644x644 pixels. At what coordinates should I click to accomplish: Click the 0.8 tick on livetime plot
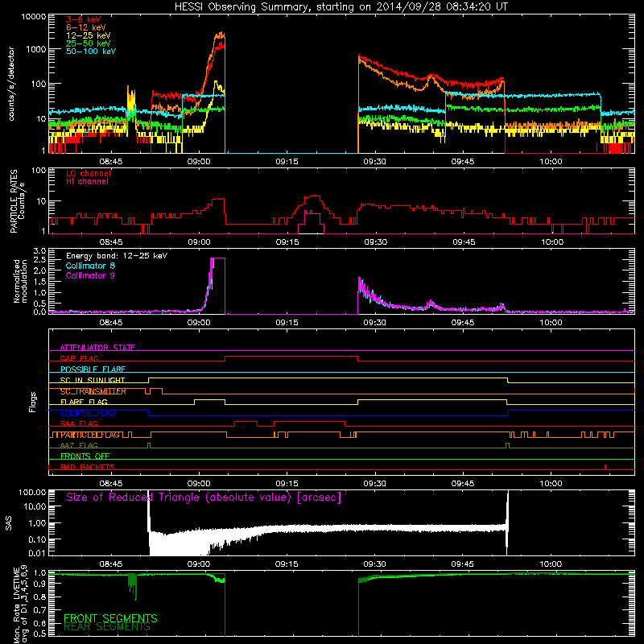coord(39,597)
